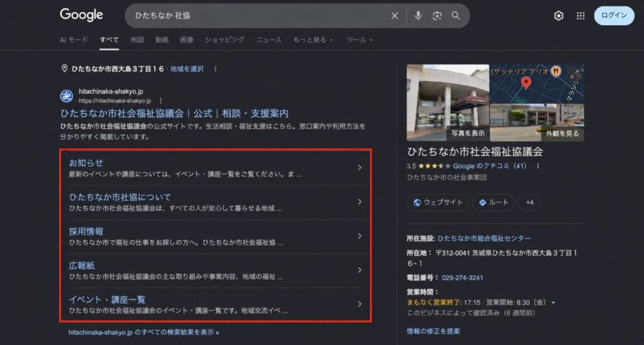Open building photo with 写真を表示 label

448,103
